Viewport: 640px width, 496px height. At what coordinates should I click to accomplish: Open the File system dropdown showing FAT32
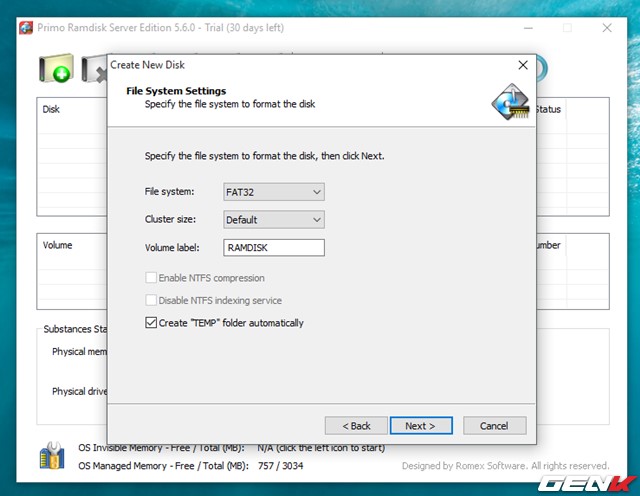pyautogui.click(x=274, y=192)
